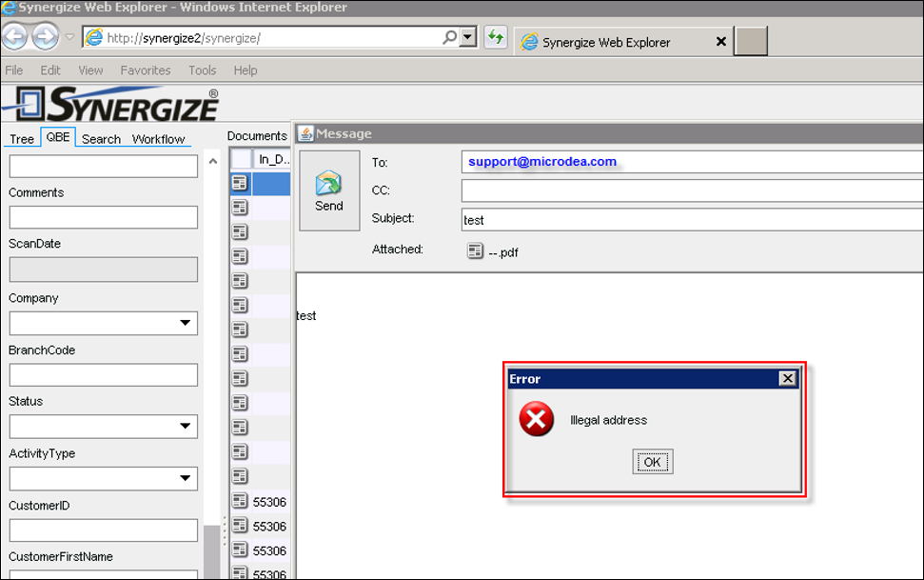Click the To address field
This screenshot has width=924, height=580.
(693, 162)
